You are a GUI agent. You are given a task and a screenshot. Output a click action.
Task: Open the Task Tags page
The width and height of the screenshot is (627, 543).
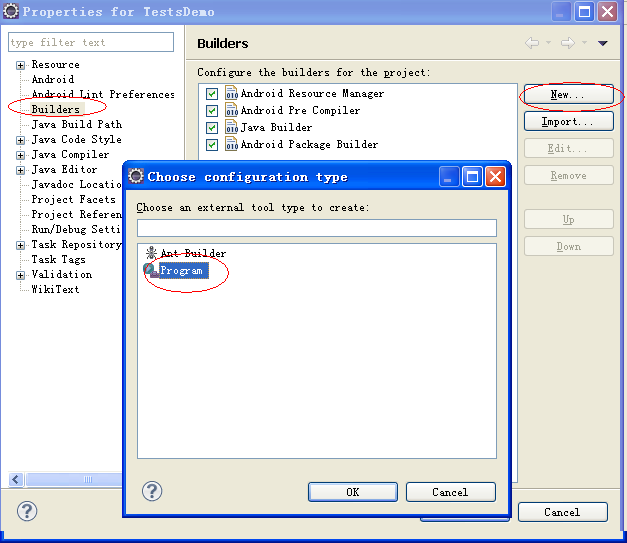59,259
